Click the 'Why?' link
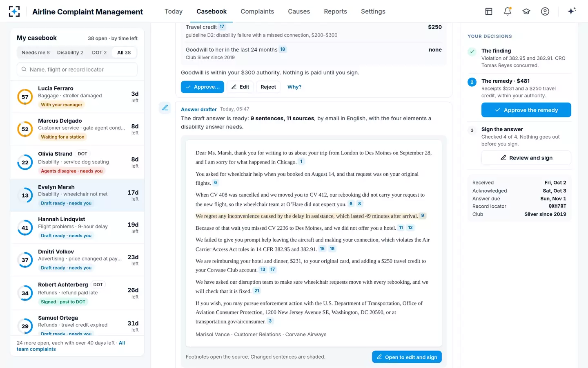Image resolution: width=588 pixels, height=368 pixels. tap(294, 87)
